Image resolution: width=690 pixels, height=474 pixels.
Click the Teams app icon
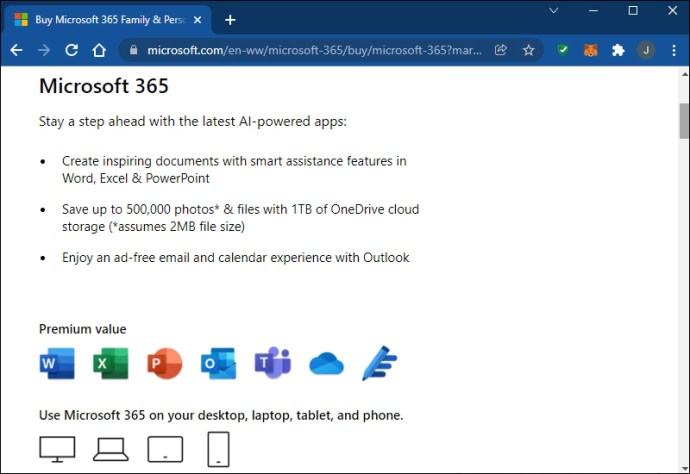[273, 363]
